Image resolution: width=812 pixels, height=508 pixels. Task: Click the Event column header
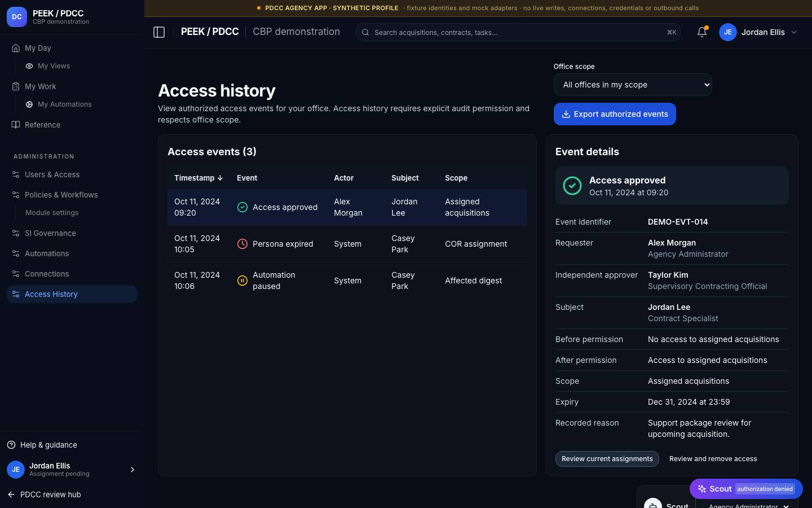[247, 178]
